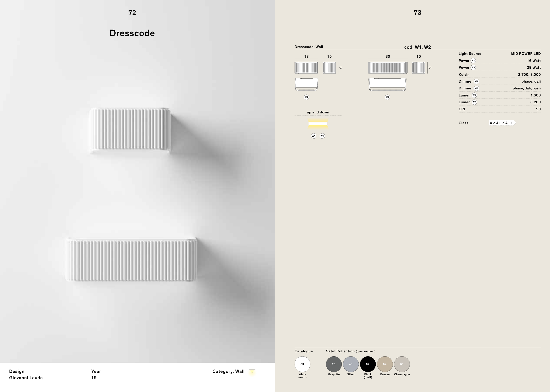The width and height of the screenshot is (550, 392).
Task: Click the energy Class A/A+/A++ label
Action: point(502,123)
